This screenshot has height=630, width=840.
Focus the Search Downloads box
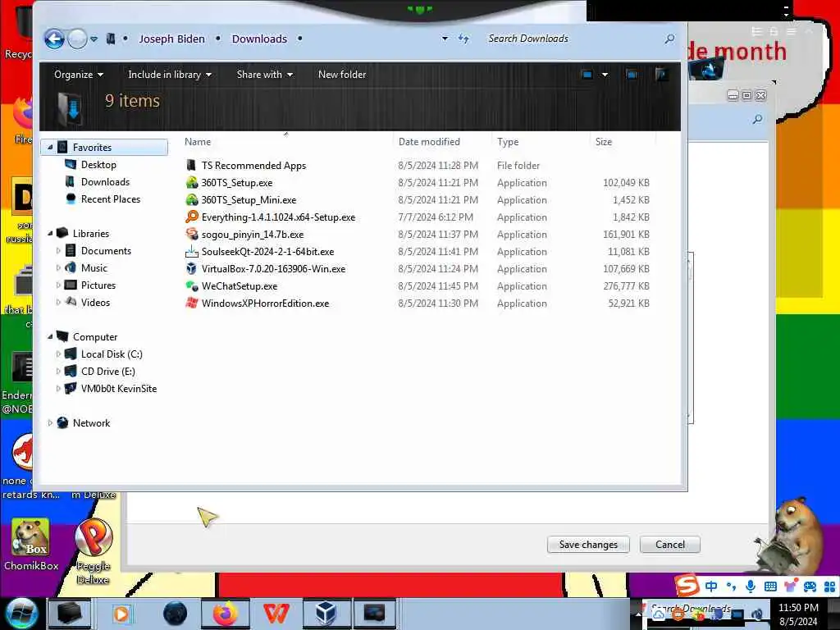(x=573, y=39)
